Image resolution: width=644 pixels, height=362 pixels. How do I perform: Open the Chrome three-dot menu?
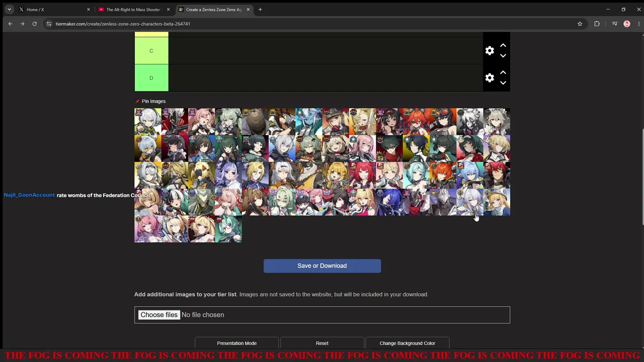pos(638,24)
